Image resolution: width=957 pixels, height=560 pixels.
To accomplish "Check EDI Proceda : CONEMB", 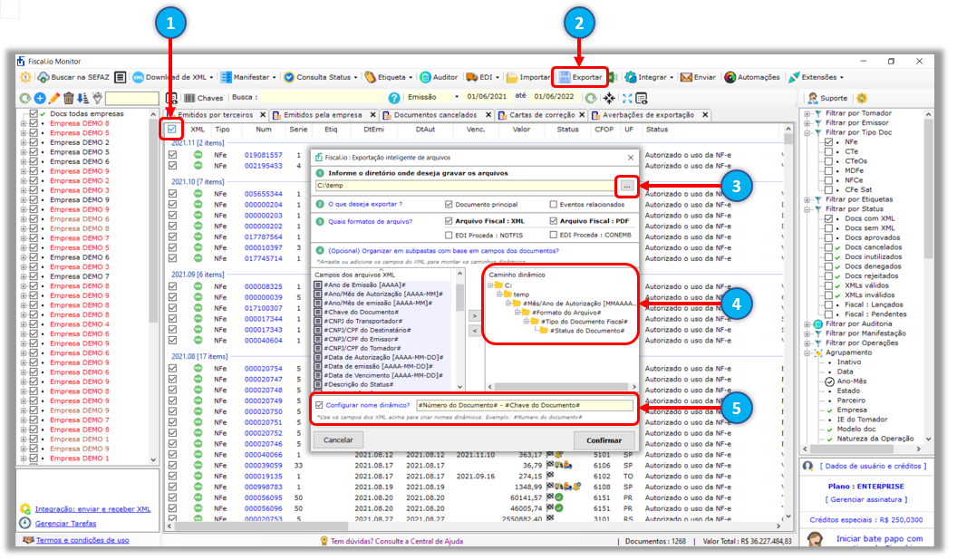I will tap(554, 235).
